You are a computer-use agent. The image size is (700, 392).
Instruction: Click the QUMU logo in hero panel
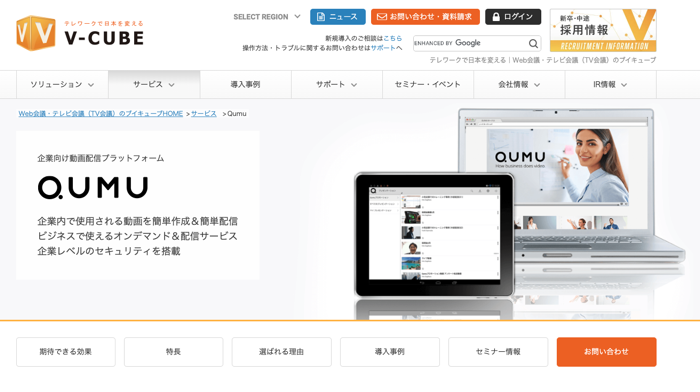tap(93, 188)
